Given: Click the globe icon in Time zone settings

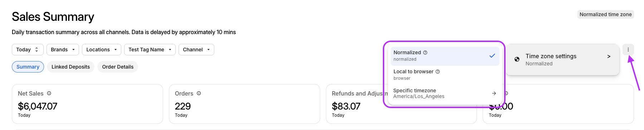Looking at the screenshot, I should pyautogui.click(x=517, y=59).
